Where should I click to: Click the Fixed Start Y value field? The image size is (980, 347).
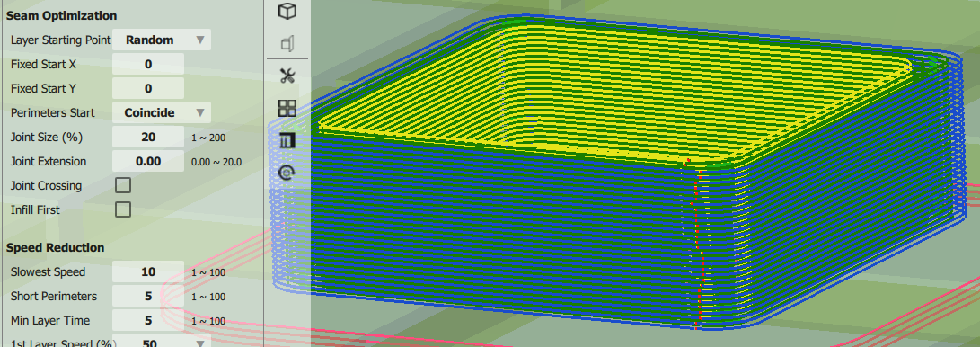tap(148, 88)
